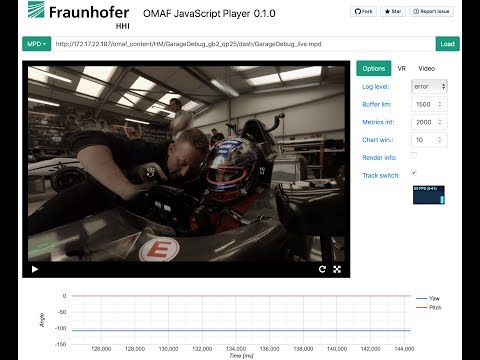Click the Metrics int number field

(x=429, y=122)
